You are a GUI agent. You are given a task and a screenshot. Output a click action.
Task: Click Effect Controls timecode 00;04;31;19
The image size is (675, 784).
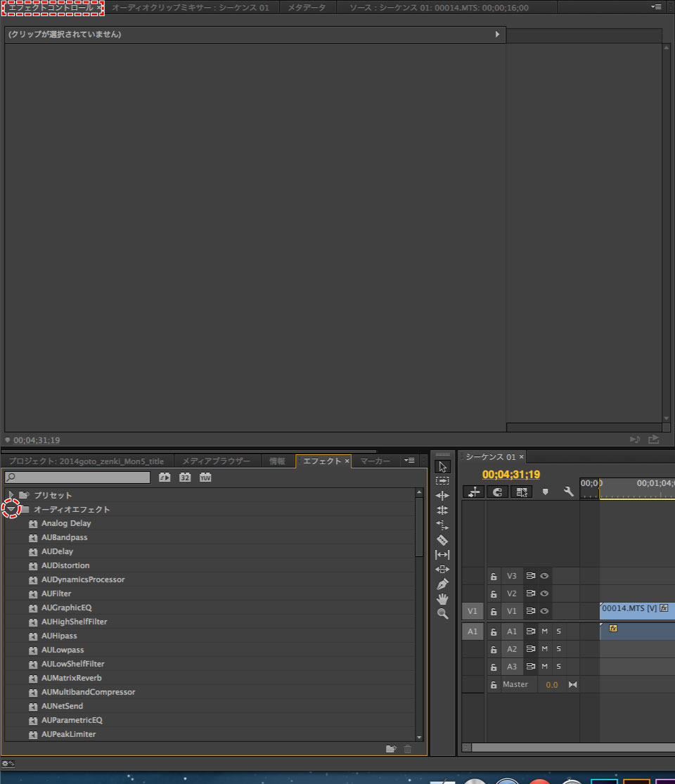click(37, 440)
